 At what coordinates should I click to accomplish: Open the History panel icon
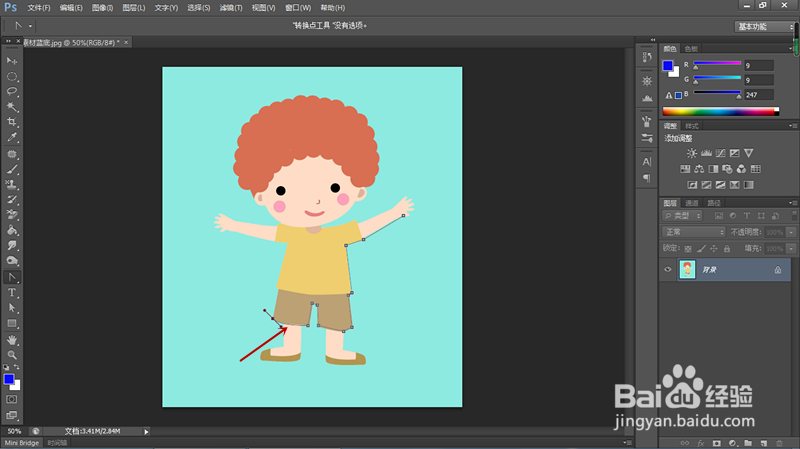[x=647, y=57]
